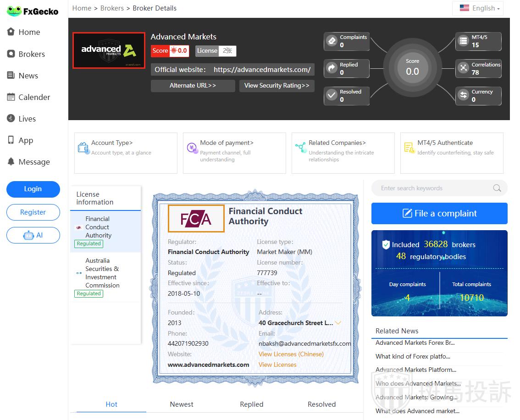Click the Correlations network icon
The width and height of the screenshot is (520, 420).
pyautogui.click(x=464, y=68)
